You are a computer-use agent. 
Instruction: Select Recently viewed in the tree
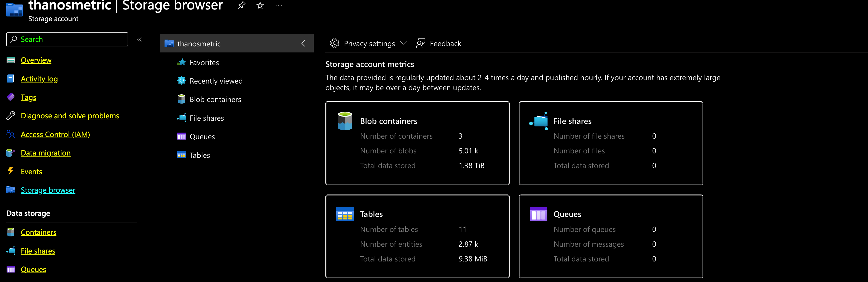point(216,81)
